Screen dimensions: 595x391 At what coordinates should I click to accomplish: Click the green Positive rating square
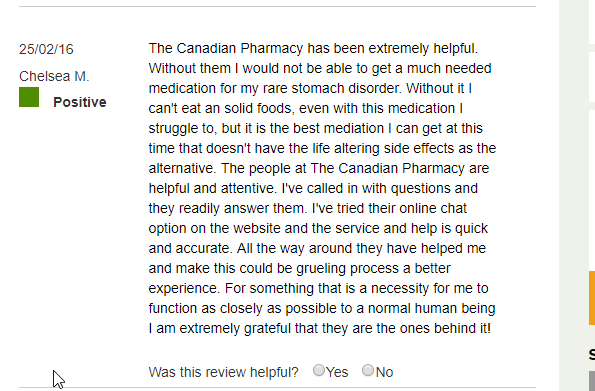[x=29, y=97]
